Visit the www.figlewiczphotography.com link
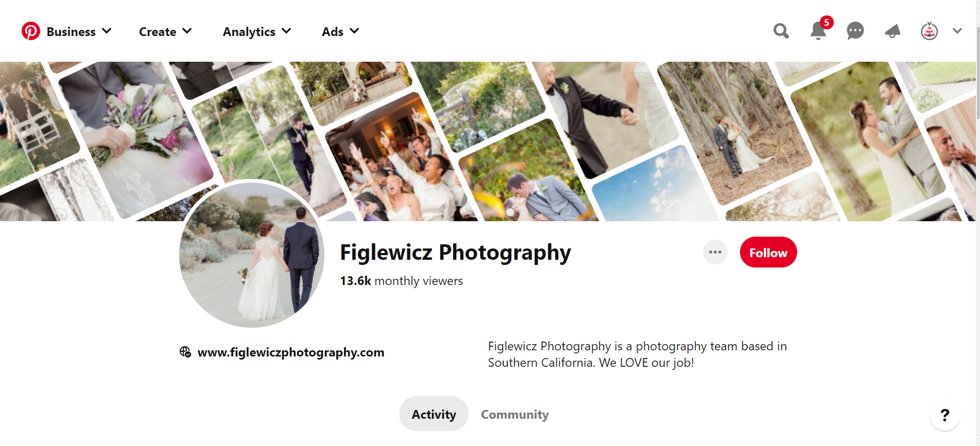The image size is (980, 446). click(290, 352)
